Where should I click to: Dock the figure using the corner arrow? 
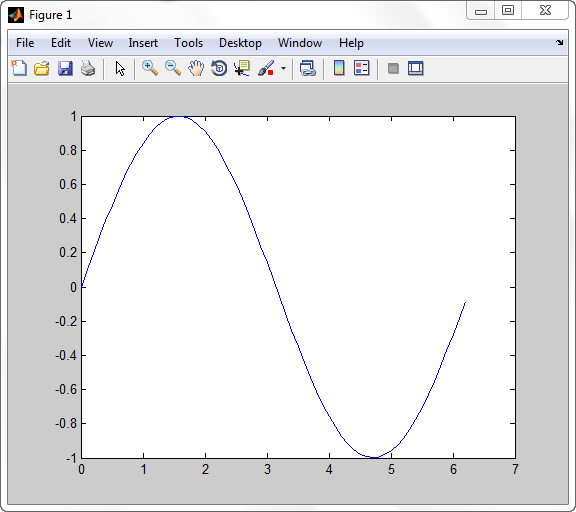click(559, 43)
